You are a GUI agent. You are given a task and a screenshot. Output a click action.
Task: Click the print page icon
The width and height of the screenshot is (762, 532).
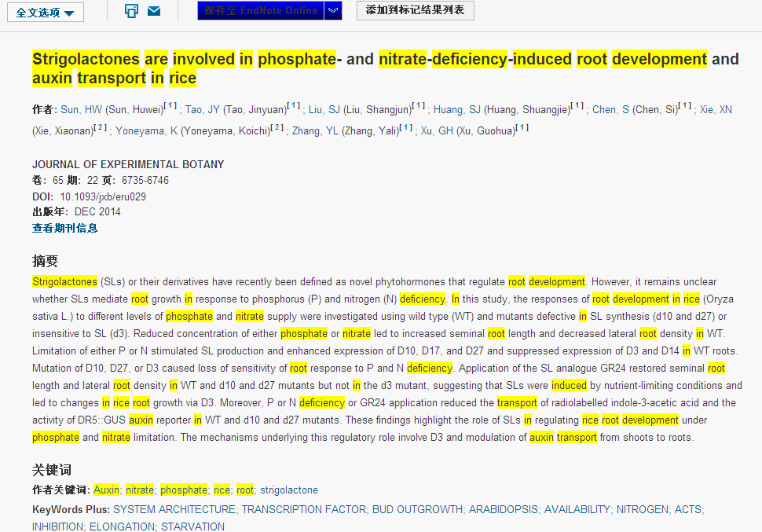[131, 11]
